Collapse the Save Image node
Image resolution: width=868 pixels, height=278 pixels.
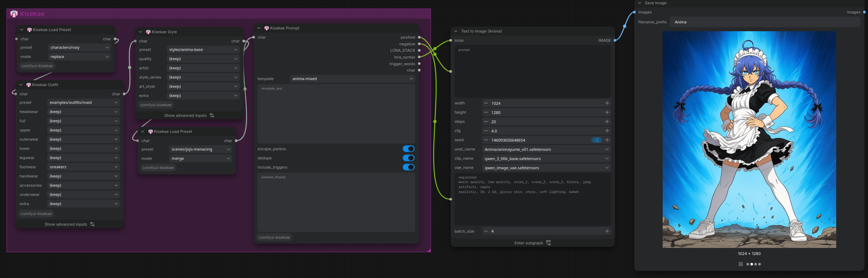point(640,3)
